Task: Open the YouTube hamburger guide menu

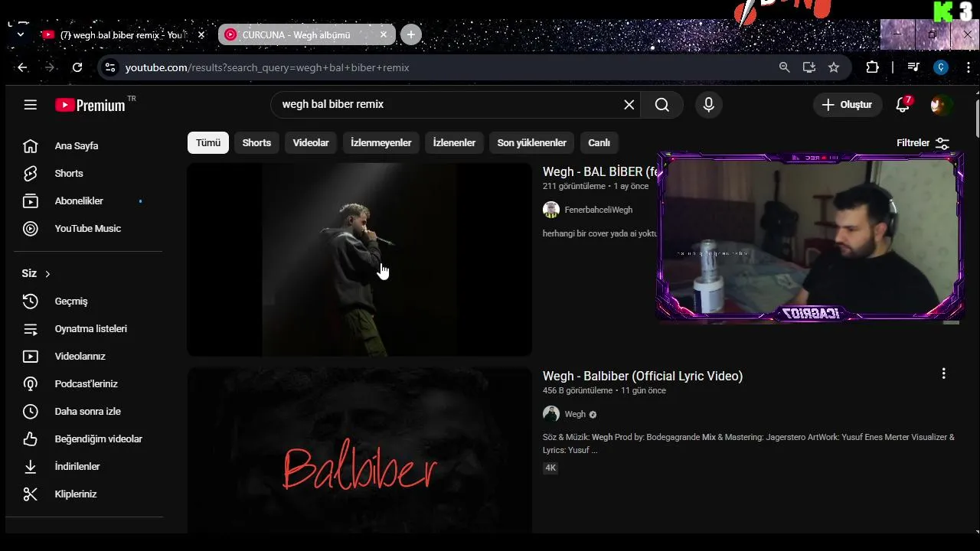Action: click(31, 105)
